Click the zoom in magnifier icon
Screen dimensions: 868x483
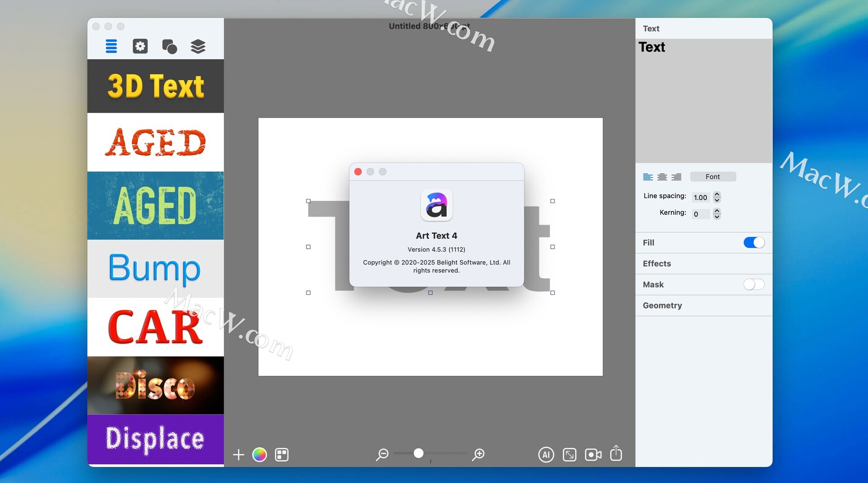(478, 454)
